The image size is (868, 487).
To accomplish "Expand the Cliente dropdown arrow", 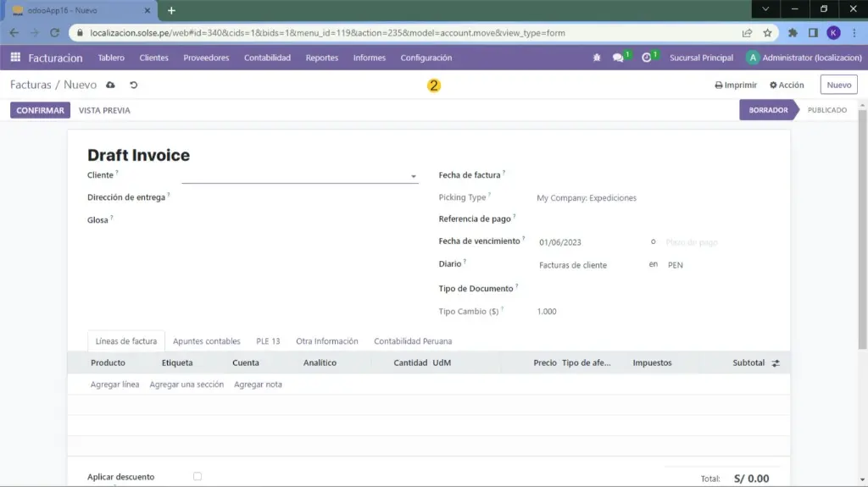I will click(414, 176).
